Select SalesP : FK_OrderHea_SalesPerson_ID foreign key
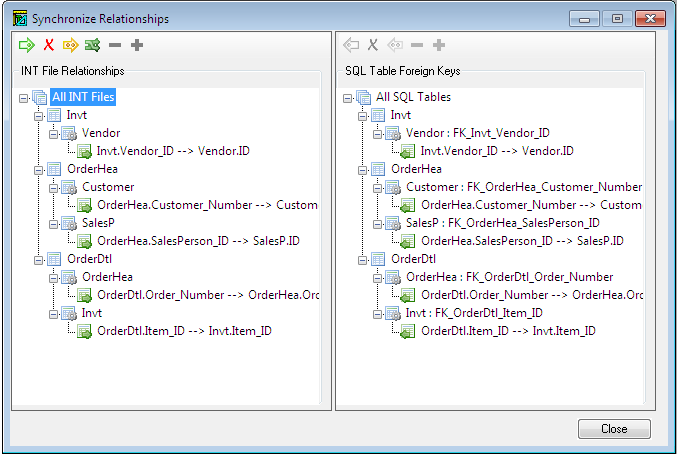 click(x=502, y=223)
